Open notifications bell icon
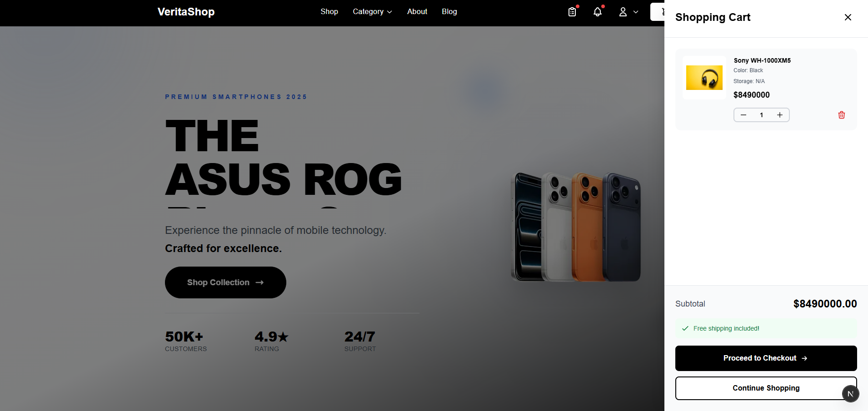 coord(598,12)
